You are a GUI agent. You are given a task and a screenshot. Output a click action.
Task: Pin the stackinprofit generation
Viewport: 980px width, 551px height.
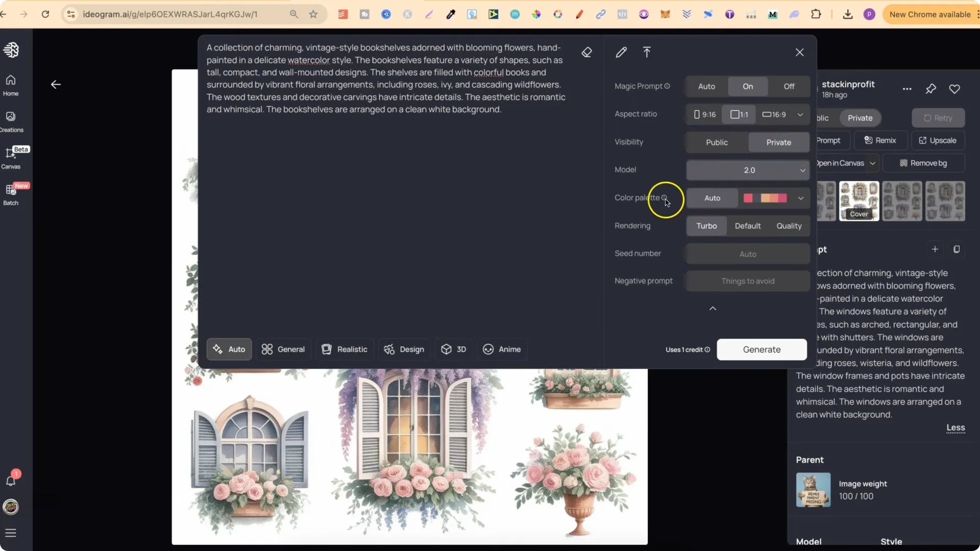point(930,89)
